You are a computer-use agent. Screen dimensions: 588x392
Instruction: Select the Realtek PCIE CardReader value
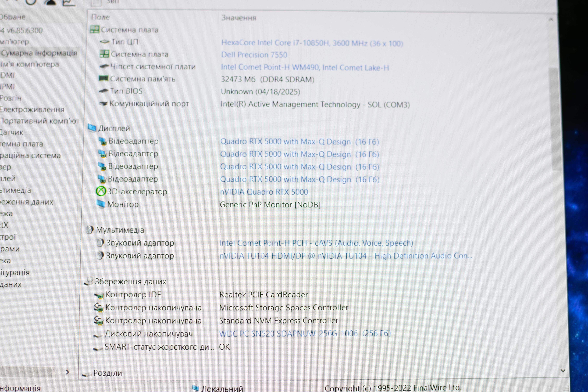tap(264, 295)
